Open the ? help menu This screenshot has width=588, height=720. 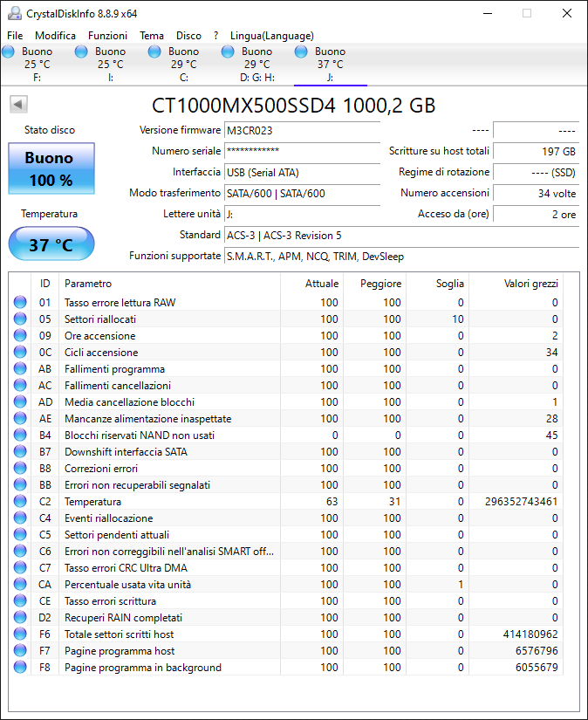point(215,36)
